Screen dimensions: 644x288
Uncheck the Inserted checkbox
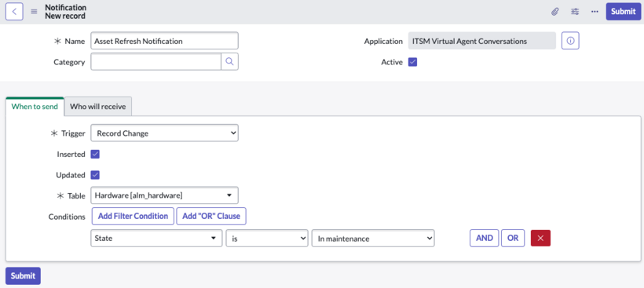95,155
